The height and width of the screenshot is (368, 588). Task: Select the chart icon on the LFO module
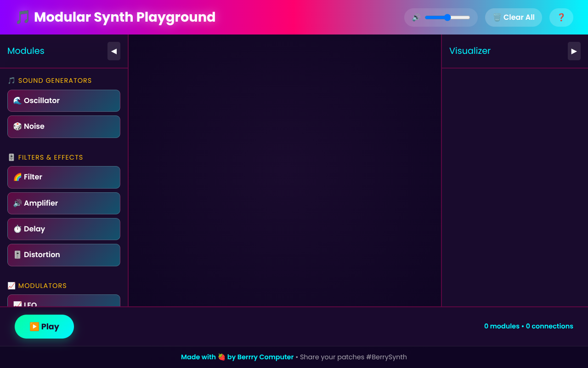[x=17, y=304]
